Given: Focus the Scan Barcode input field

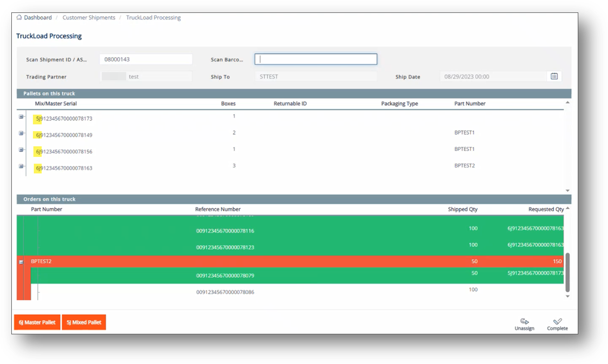Looking at the screenshot, I should (x=316, y=59).
